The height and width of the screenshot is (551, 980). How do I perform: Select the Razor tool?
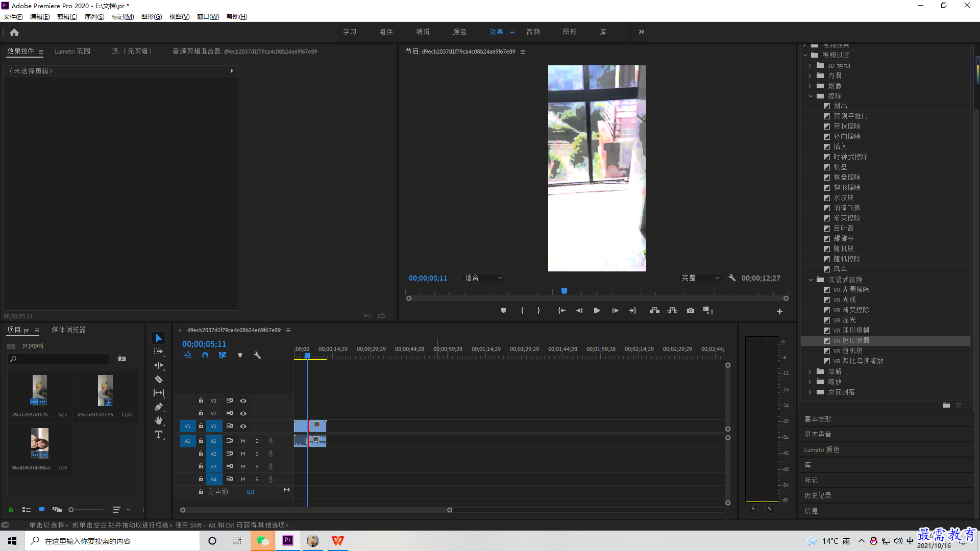[159, 379]
